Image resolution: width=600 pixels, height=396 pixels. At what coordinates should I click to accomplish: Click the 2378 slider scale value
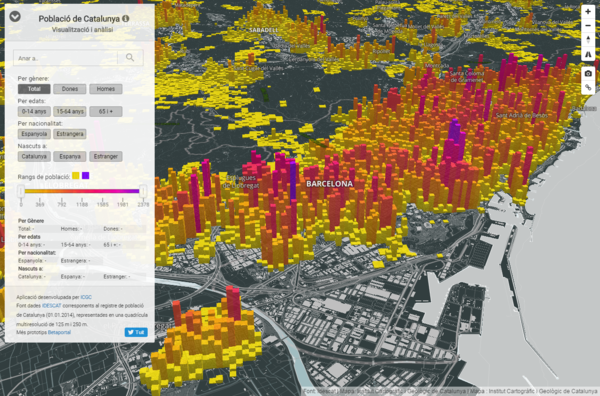tap(143, 205)
